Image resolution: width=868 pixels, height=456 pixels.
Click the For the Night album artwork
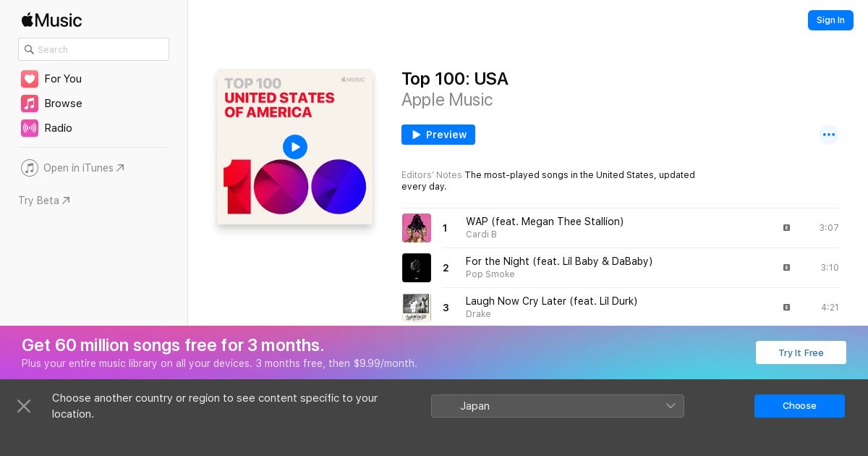(x=417, y=268)
